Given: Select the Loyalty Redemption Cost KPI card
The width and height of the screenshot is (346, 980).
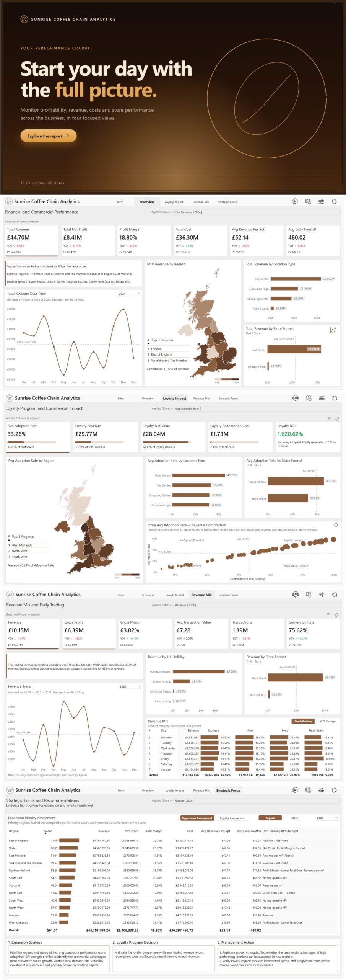Looking at the screenshot, I should [x=241, y=437].
